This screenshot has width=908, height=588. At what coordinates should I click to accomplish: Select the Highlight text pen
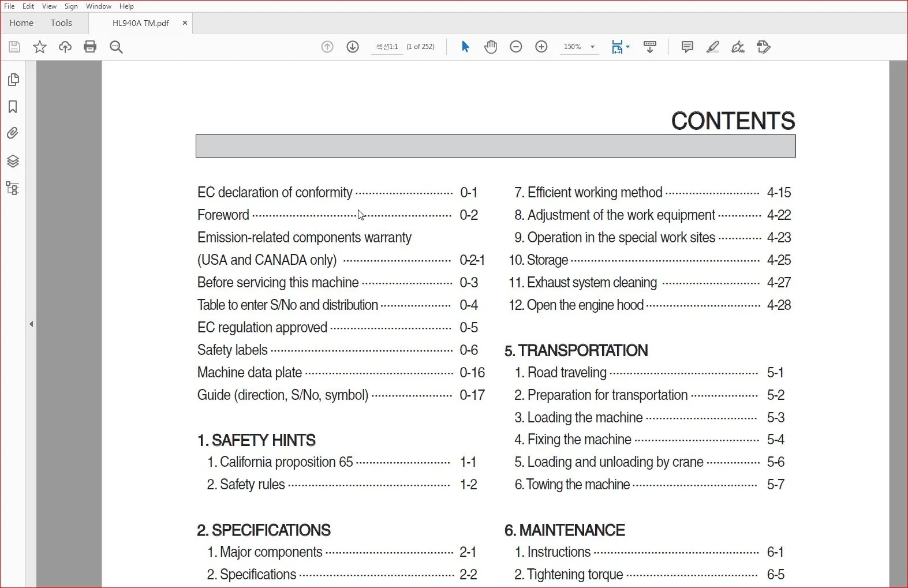(712, 47)
